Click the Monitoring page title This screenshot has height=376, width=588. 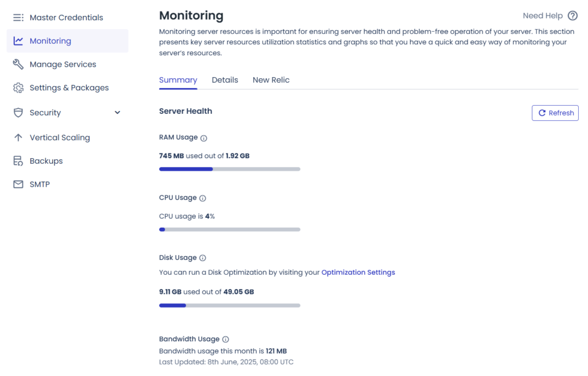click(x=191, y=16)
